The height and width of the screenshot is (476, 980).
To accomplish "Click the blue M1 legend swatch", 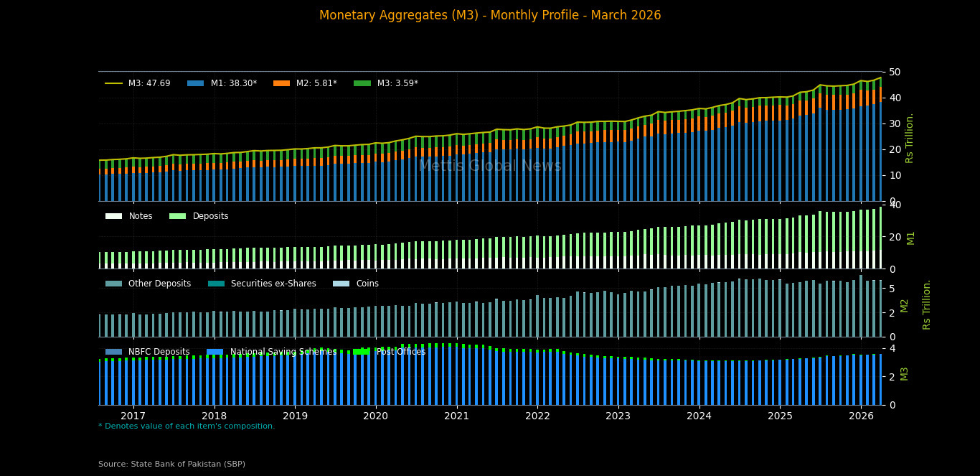I will 196,83.
